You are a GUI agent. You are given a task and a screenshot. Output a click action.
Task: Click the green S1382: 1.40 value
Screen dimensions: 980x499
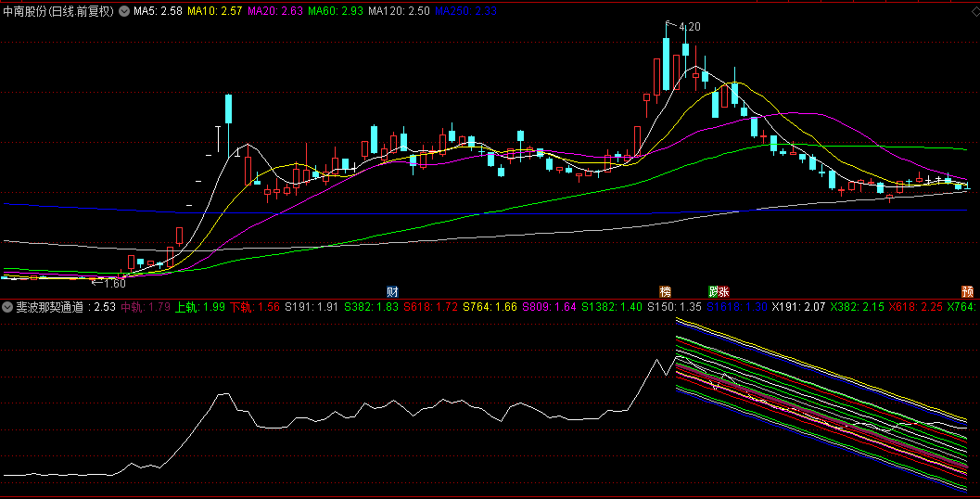coord(612,307)
